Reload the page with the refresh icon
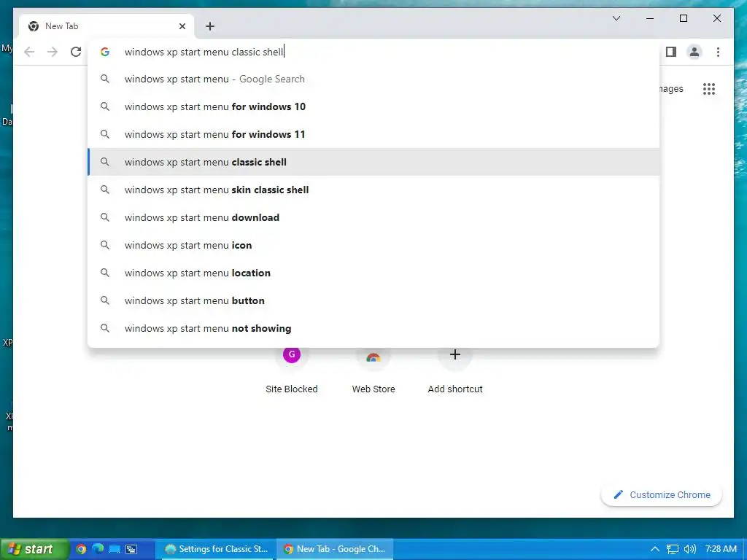This screenshot has height=560, width=747. 76,52
